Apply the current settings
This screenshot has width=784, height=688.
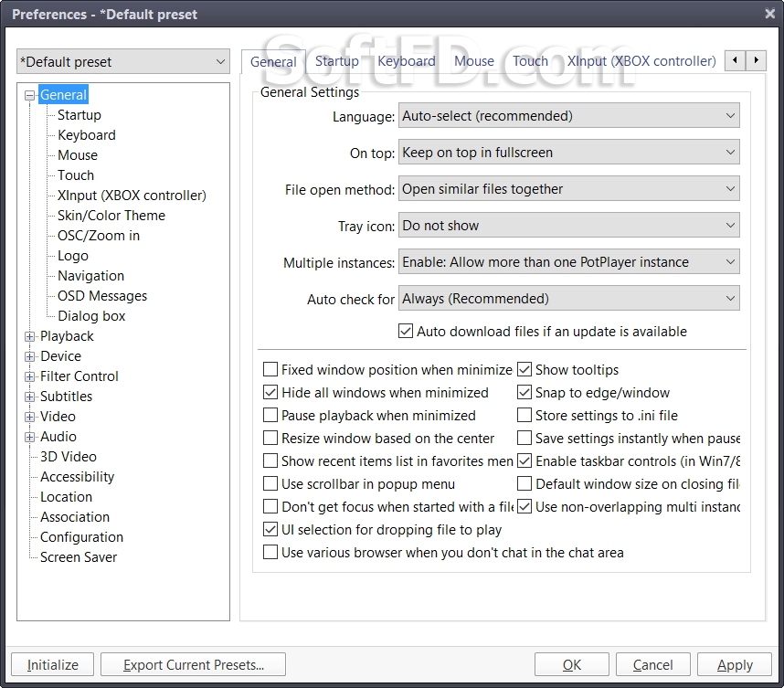[x=735, y=664]
